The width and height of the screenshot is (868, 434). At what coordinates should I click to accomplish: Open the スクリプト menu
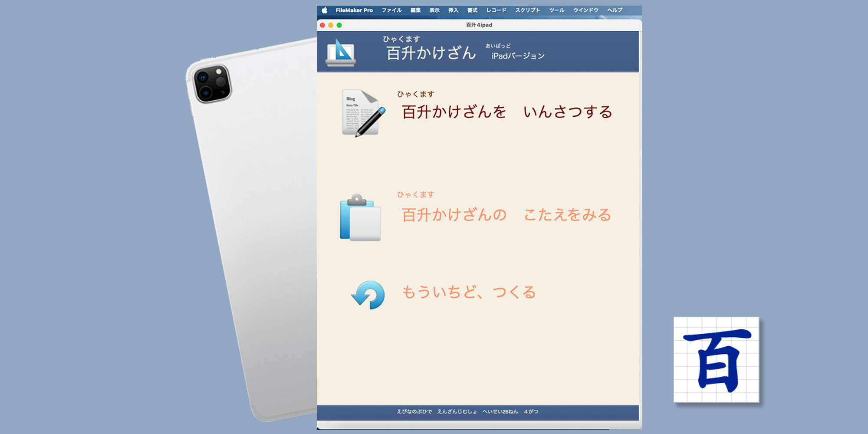click(x=527, y=10)
